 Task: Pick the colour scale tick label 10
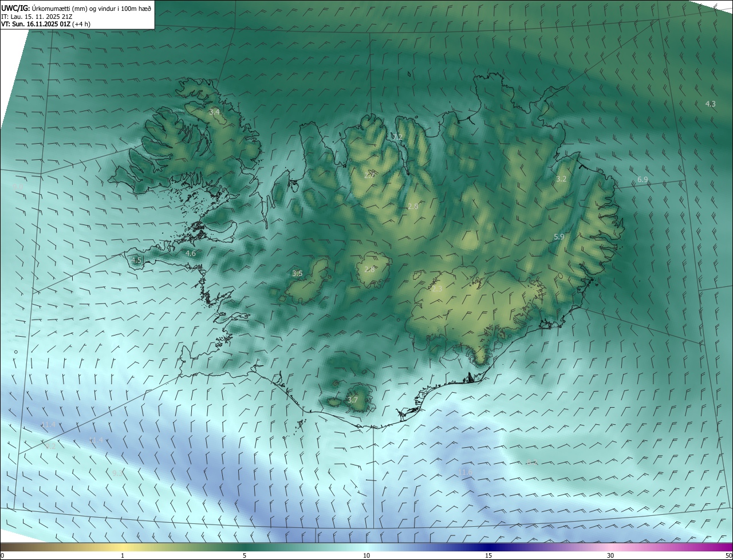(x=366, y=555)
